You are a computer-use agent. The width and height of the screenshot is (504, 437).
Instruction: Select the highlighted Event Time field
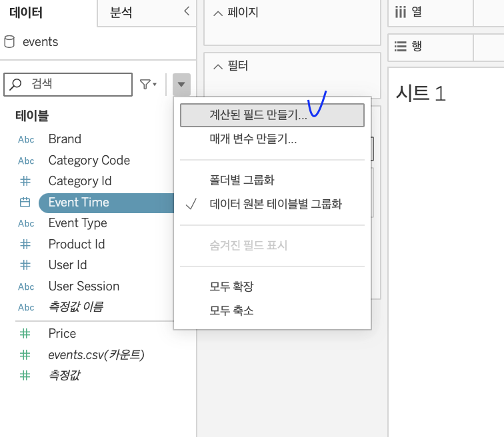coord(106,203)
